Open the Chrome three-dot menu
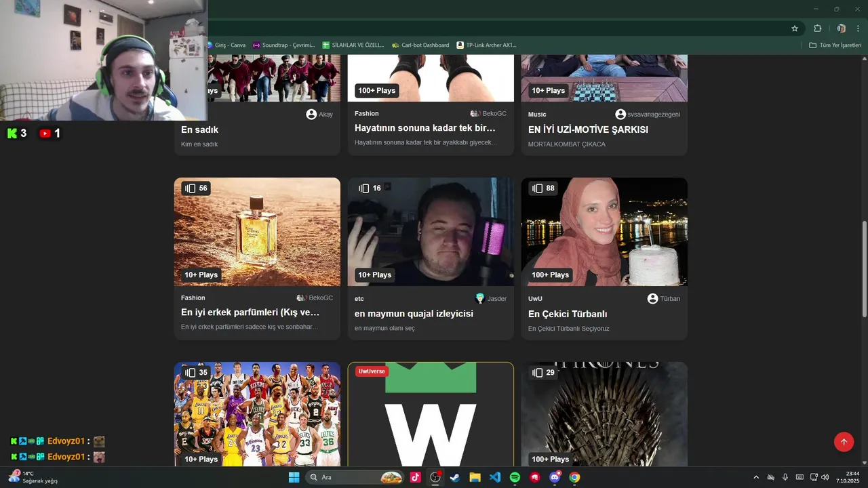868x488 pixels. tap(859, 28)
